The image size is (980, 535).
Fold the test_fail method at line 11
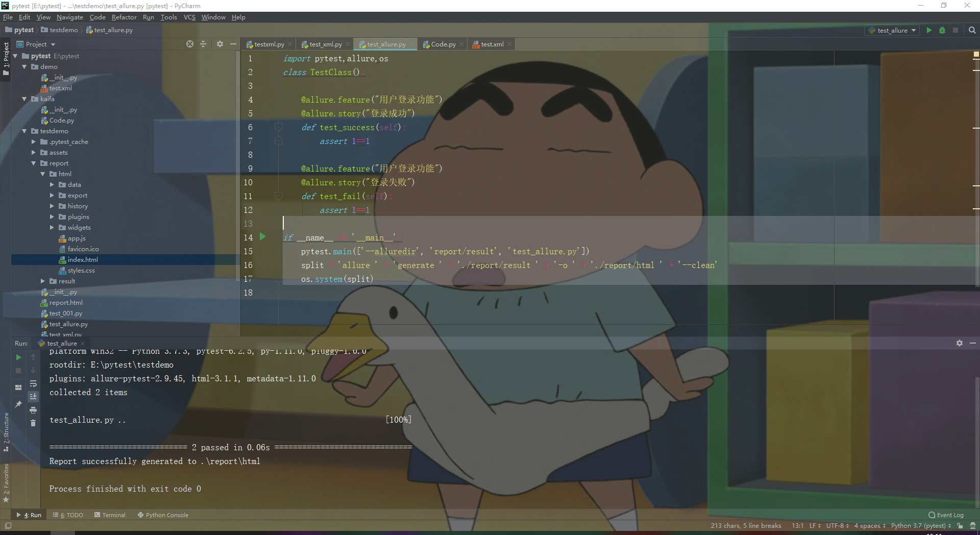click(278, 196)
